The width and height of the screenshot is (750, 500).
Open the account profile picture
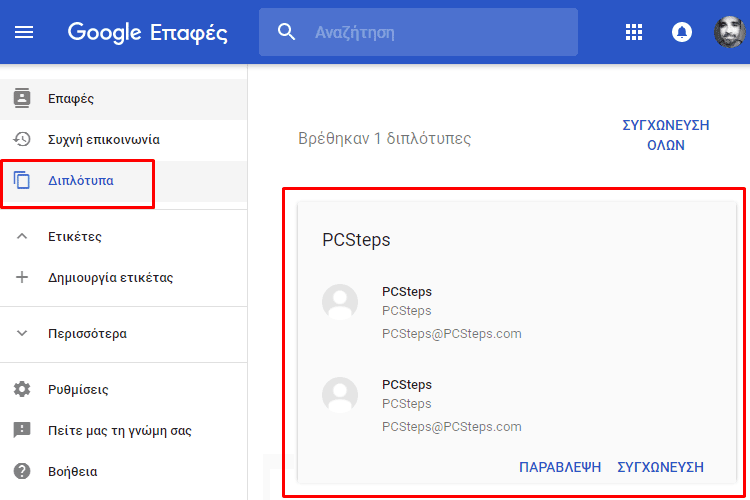tap(730, 32)
